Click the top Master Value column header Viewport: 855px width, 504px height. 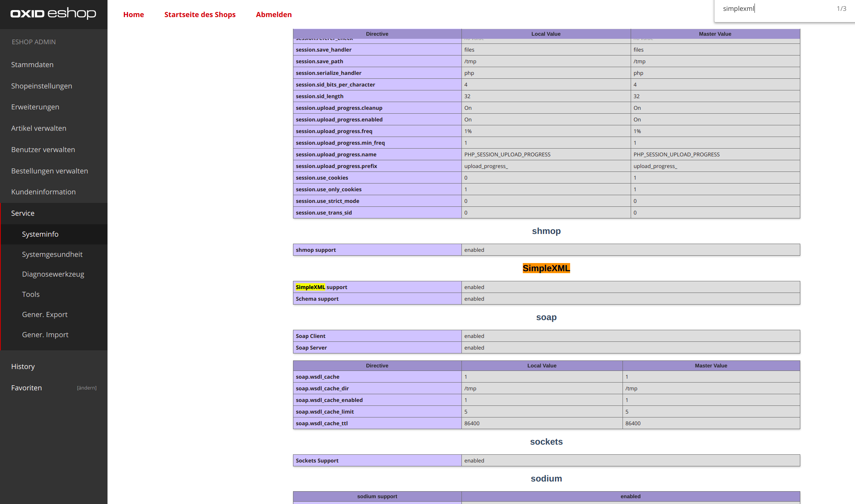coord(715,34)
